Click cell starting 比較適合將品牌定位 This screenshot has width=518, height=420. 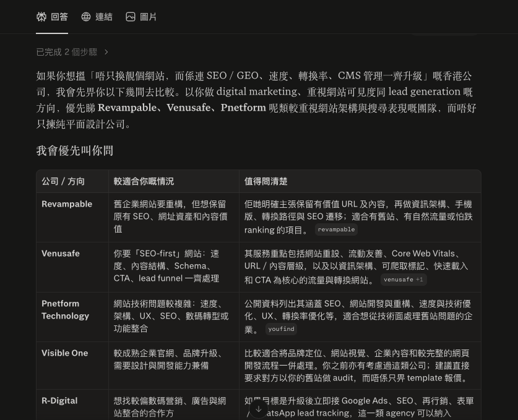click(x=360, y=366)
